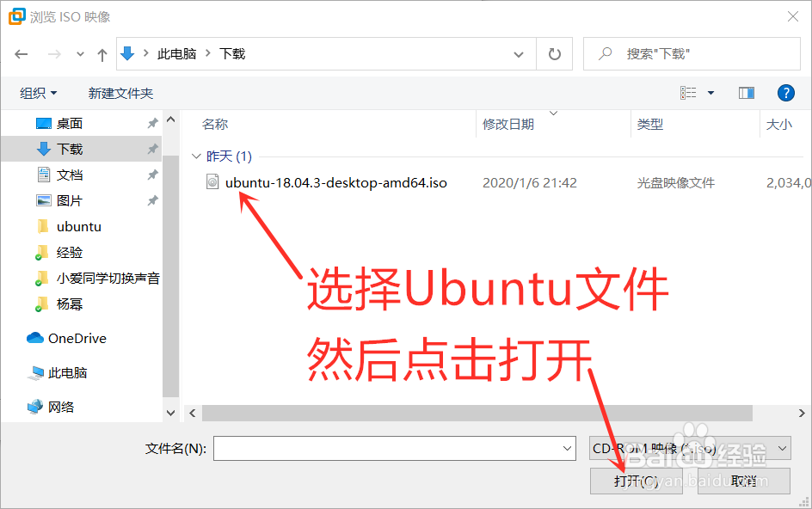Unpin 文档 using its pin icon

point(152,175)
